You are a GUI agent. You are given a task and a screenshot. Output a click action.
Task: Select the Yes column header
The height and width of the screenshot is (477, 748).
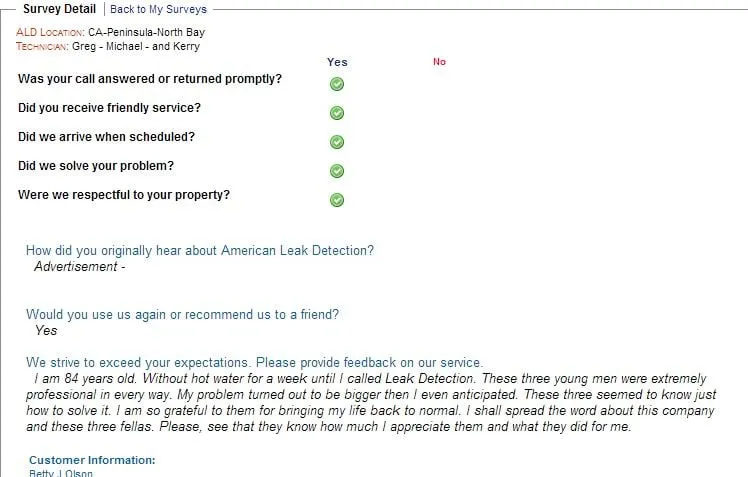pyautogui.click(x=337, y=62)
